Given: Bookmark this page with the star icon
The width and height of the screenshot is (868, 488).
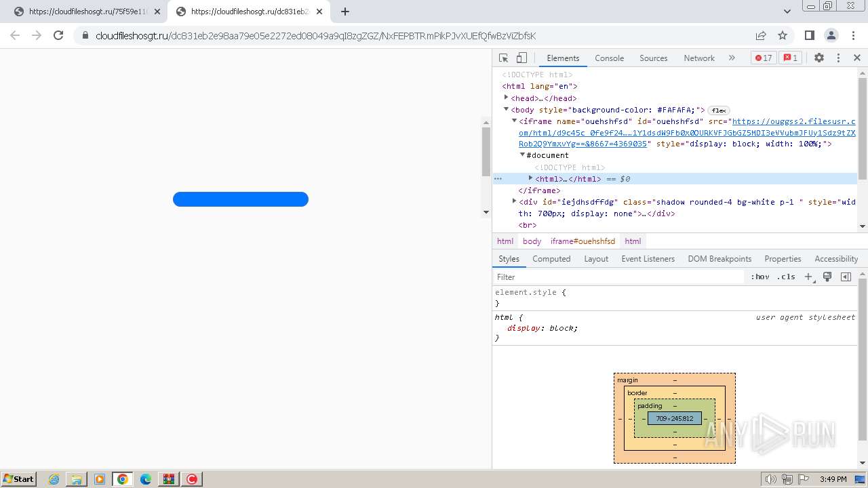Looking at the screenshot, I should click(x=783, y=35).
